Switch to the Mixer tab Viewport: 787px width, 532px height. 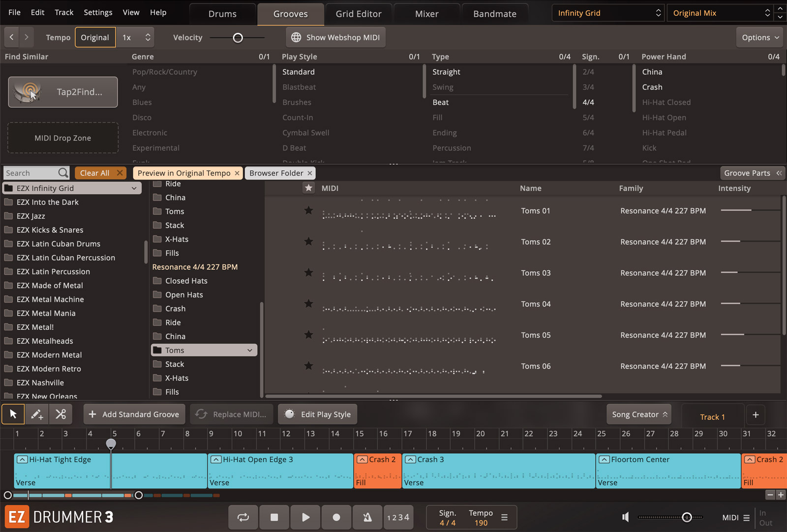(x=426, y=14)
